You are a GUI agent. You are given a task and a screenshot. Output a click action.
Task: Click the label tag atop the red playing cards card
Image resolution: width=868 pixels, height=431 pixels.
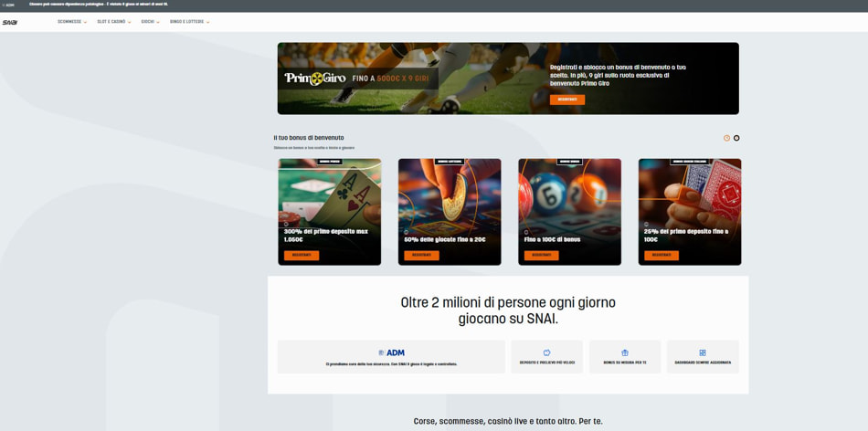pos(690,162)
